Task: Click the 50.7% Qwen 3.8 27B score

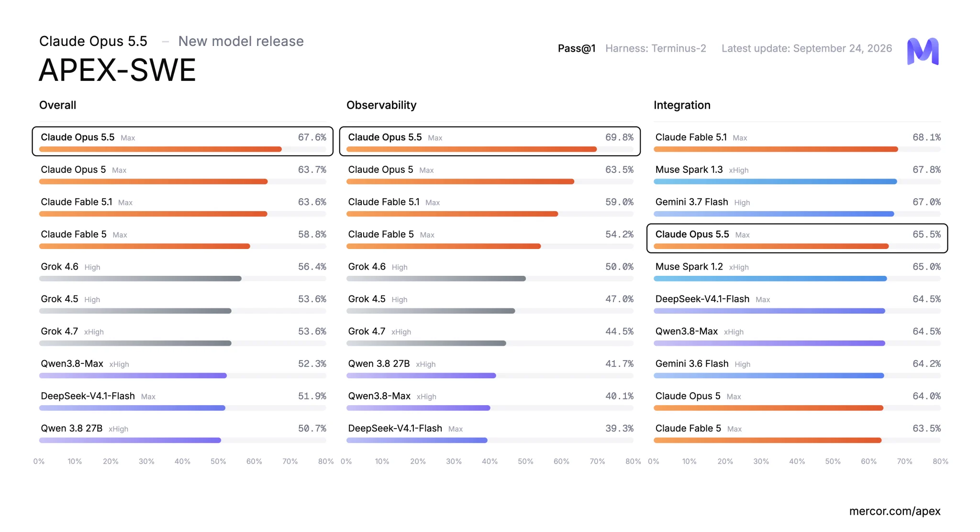Action: click(312, 428)
